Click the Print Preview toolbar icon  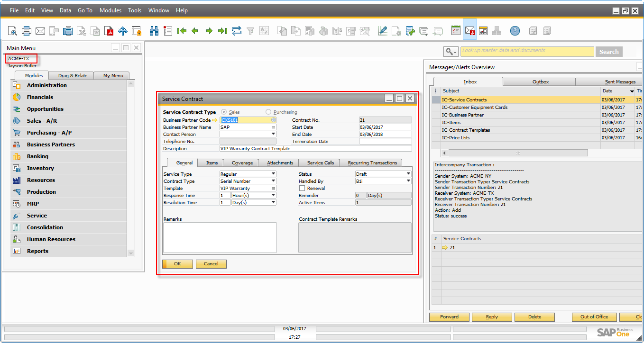pos(12,31)
